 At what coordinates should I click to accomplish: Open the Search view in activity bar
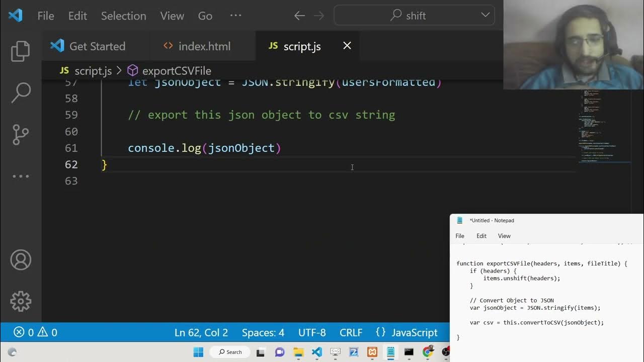pyautogui.click(x=21, y=93)
